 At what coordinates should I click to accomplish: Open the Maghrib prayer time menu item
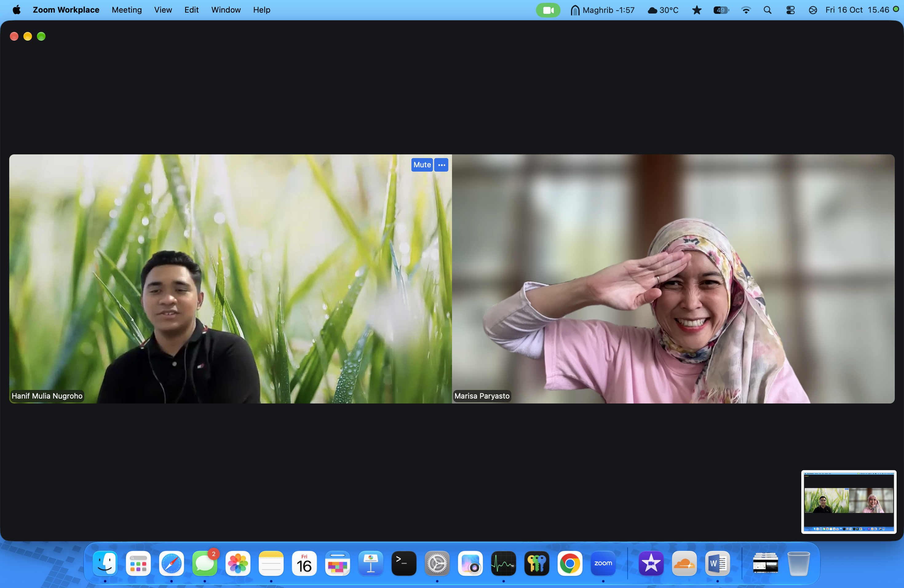(x=603, y=10)
